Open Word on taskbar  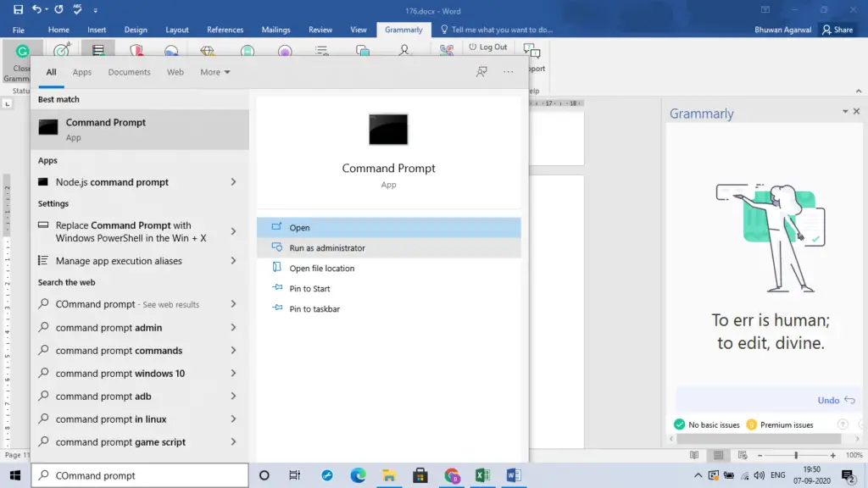514,475
